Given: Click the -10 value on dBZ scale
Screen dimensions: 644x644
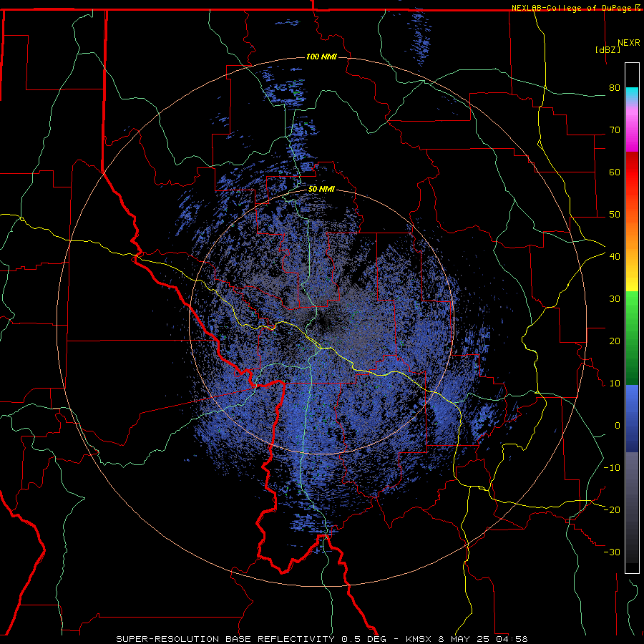Looking at the screenshot, I should [x=612, y=468].
